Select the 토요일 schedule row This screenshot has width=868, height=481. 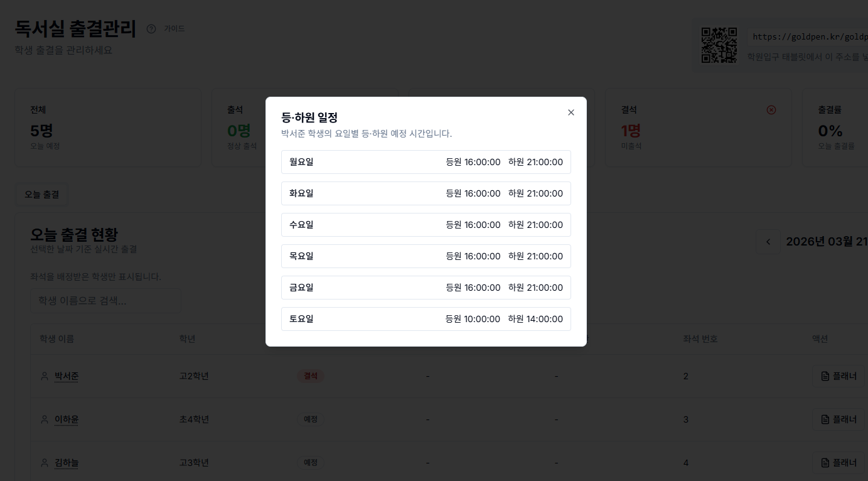pyautogui.click(x=426, y=318)
